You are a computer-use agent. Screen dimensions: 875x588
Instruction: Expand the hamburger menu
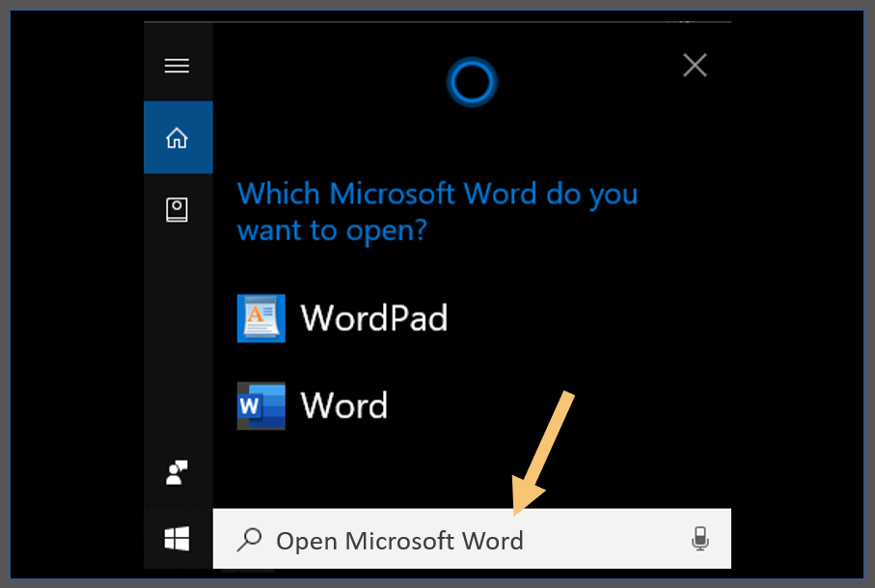coord(178,66)
